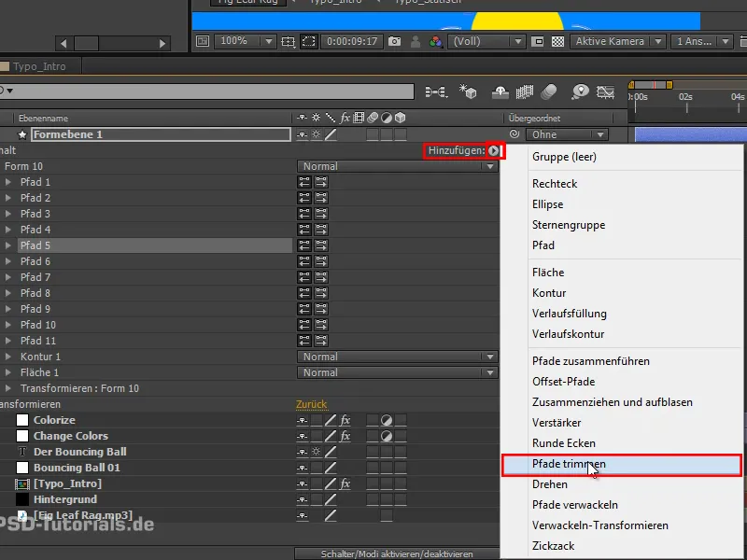Open the grid and guide options icon

click(288, 41)
